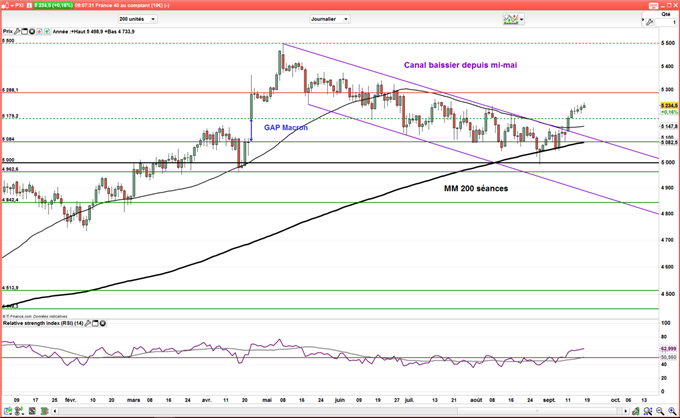Click the keyboard icon in title bar
Screen dimensions: 680x418
point(654,5)
